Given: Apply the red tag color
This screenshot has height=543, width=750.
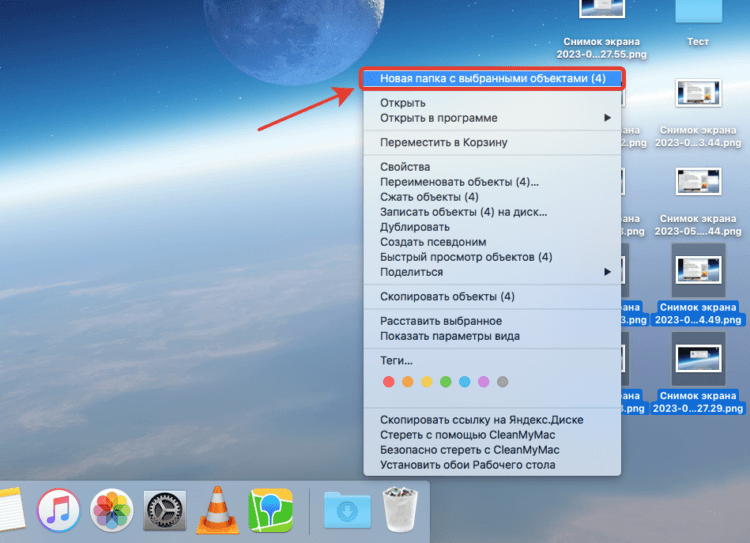Looking at the screenshot, I should click(x=388, y=382).
